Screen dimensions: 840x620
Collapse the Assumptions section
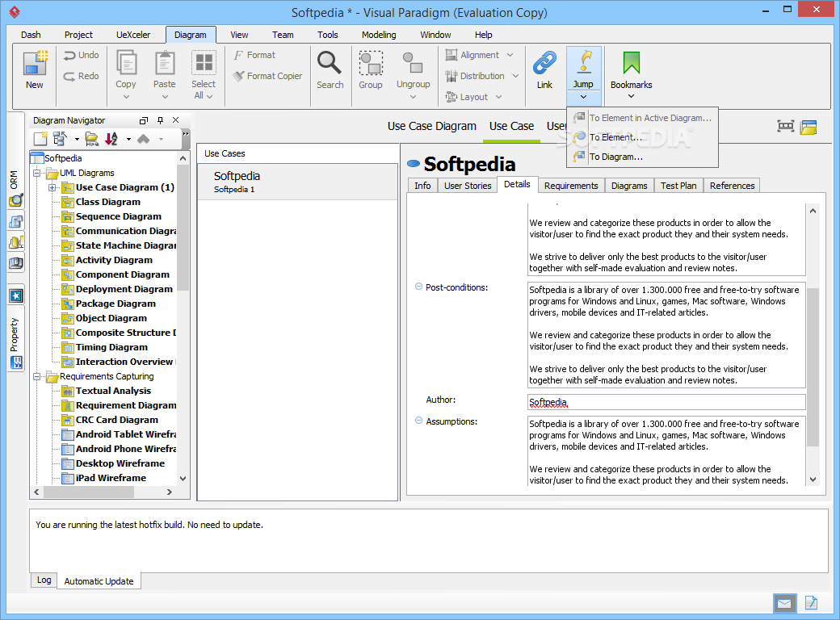click(419, 421)
